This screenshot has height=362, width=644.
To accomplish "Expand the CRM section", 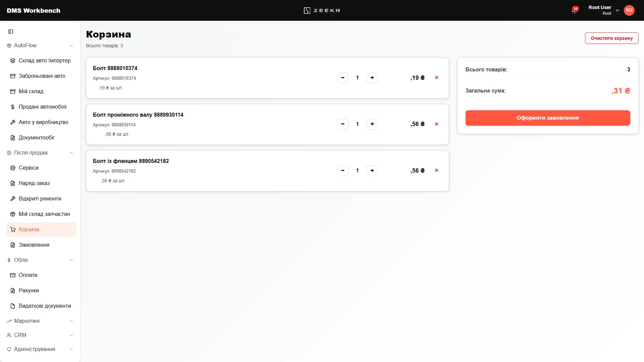I will [40, 335].
